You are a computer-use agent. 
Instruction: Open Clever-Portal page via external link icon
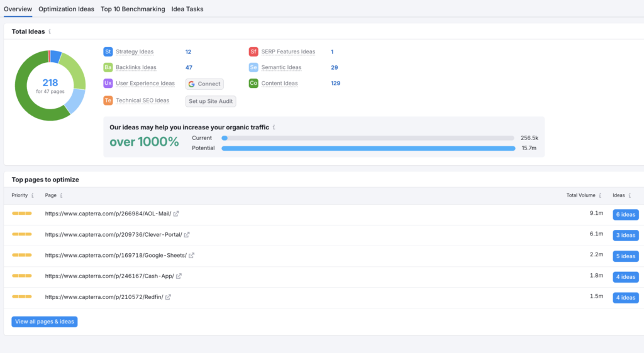tap(187, 234)
